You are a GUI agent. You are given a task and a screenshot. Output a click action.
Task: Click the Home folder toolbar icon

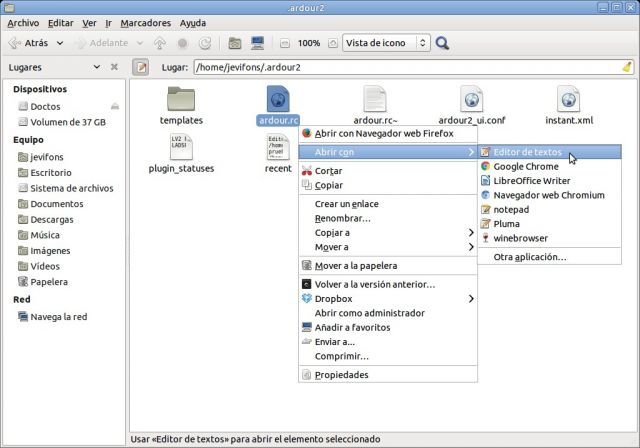(234, 43)
